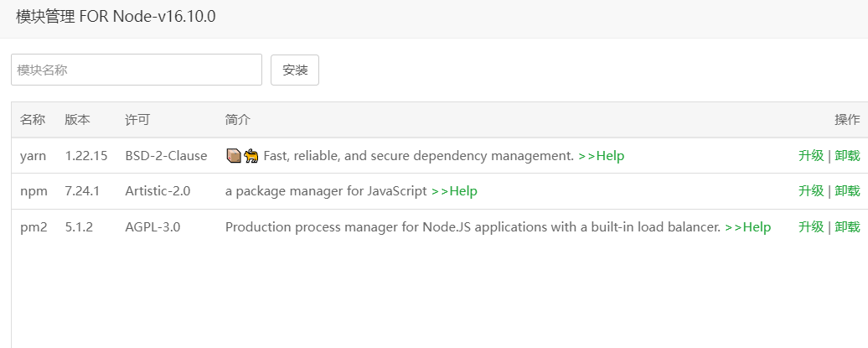The image size is (868, 348).
Task: Open the >>Help link for pm2
Action: [748, 227]
